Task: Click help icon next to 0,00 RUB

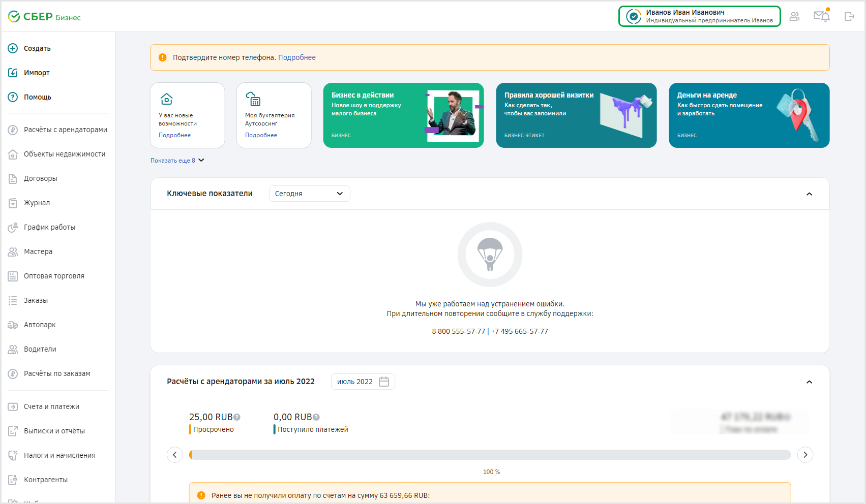Action: tap(316, 417)
